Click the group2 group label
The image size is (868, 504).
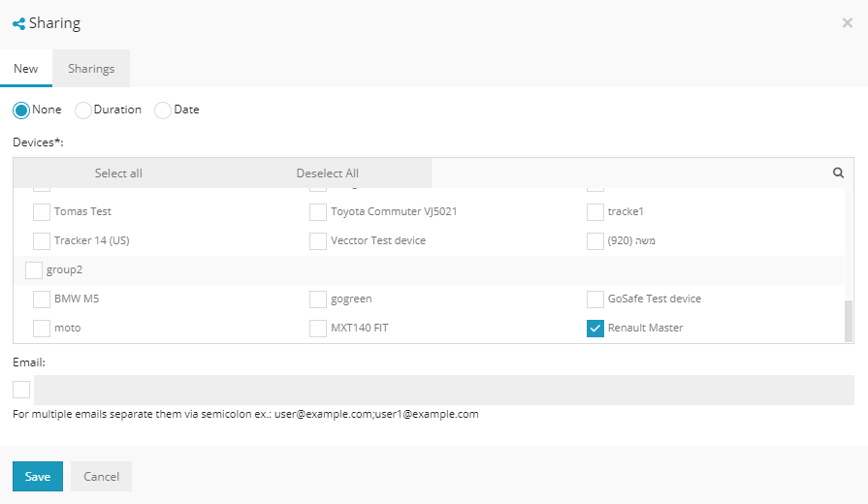[64, 270]
